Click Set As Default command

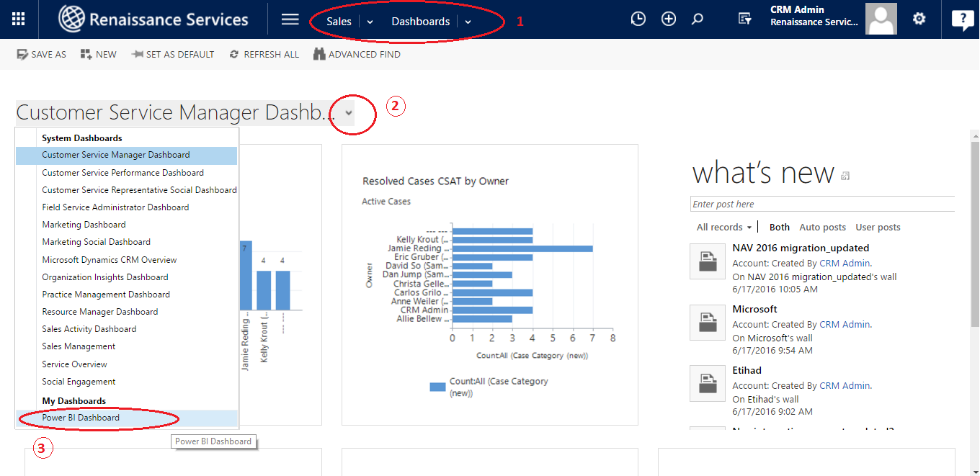click(173, 55)
